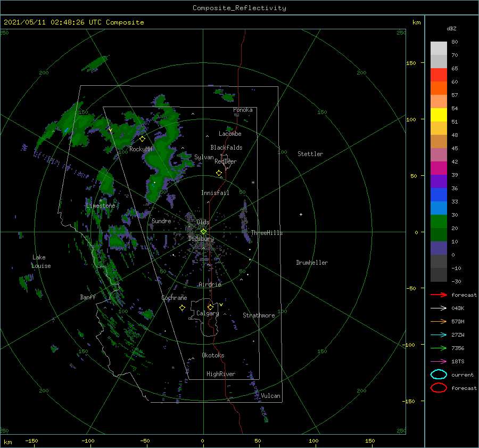Click the Banff label
This screenshot has width=479, height=448.
(88, 297)
